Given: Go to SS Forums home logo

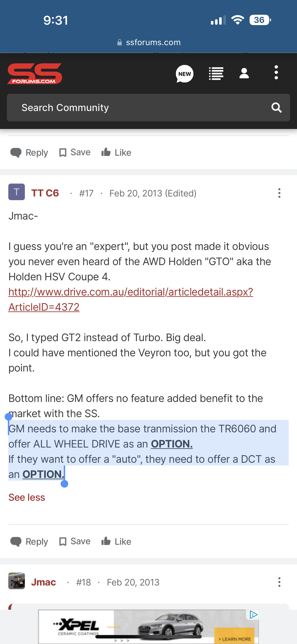Looking at the screenshot, I should coord(35,74).
